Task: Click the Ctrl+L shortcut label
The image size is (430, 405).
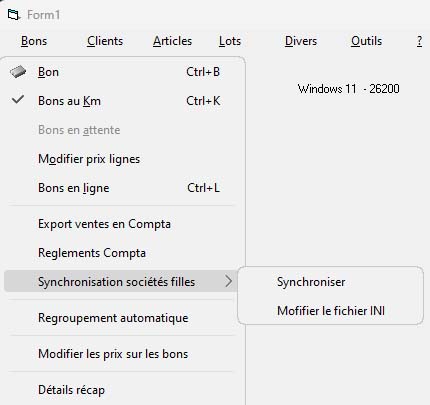Action: click(x=203, y=188)
